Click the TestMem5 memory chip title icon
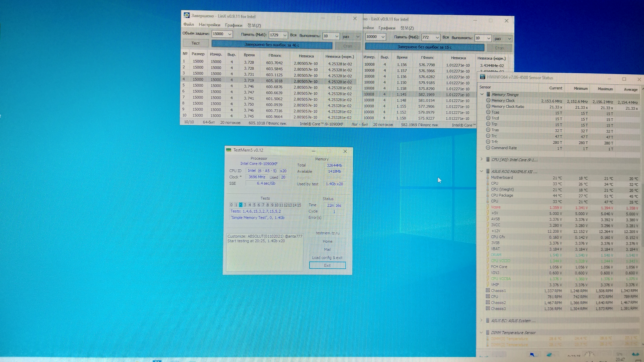Viewport: 644px width, 362px height. [229, 150]
